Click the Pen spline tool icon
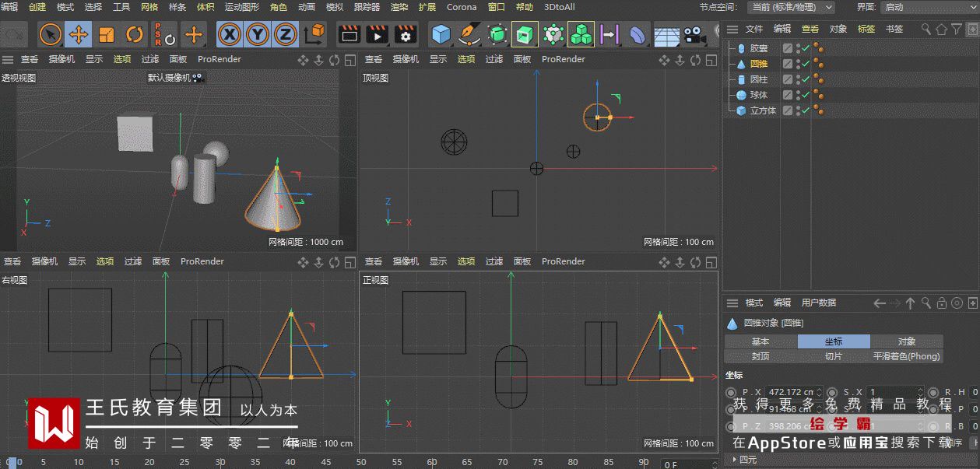Screen dimensions: 980x469 (469, 34)
